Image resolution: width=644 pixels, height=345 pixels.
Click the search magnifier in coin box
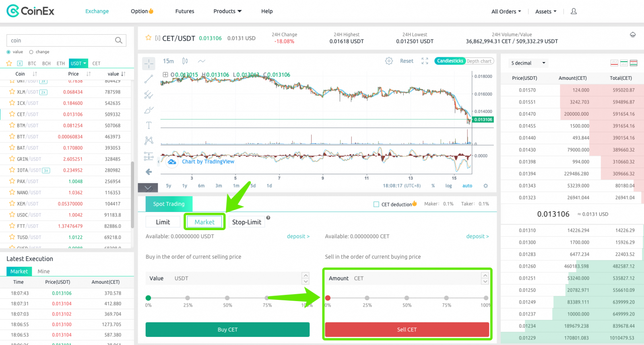118,40
